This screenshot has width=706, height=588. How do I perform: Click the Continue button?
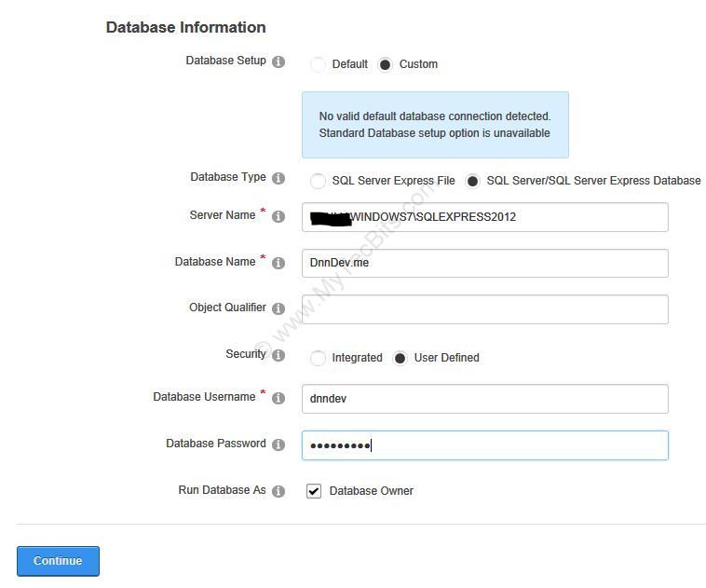[x=58, y=561]
